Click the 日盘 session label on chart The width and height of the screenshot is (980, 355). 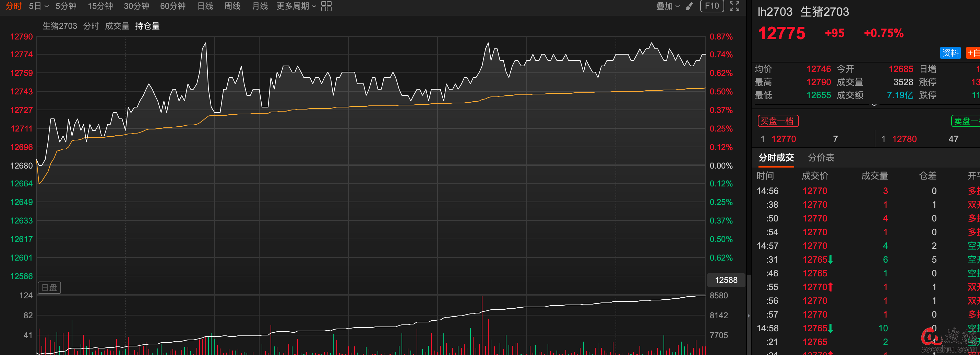49,287
